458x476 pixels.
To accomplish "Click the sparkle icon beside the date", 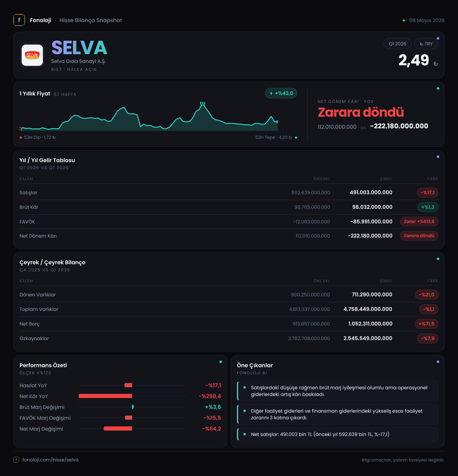I will point(404,20).
